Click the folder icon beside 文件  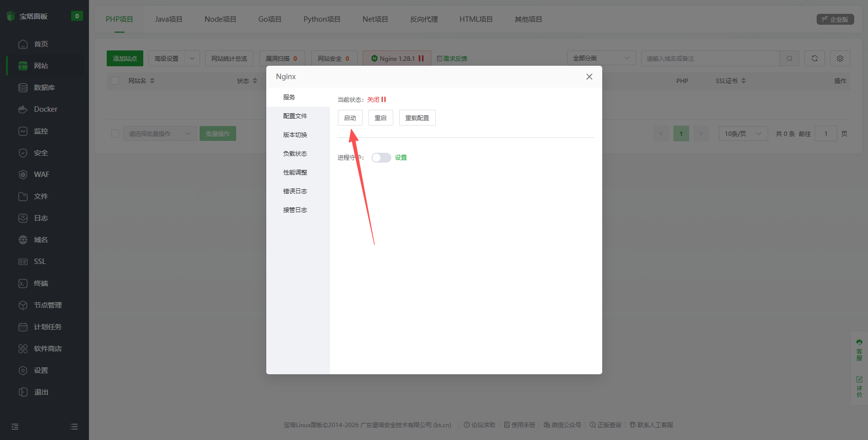[x=23, y=196]
